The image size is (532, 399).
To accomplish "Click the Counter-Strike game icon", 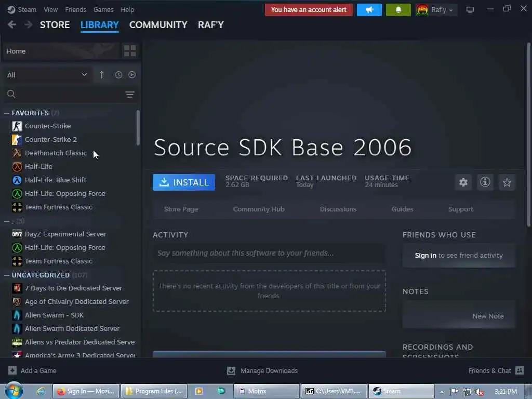I will pyautogui.click(x=17, y=126).
